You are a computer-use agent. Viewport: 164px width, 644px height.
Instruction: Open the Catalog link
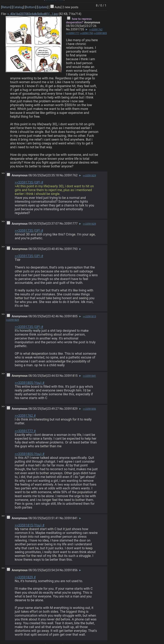[x=18, y=7]
